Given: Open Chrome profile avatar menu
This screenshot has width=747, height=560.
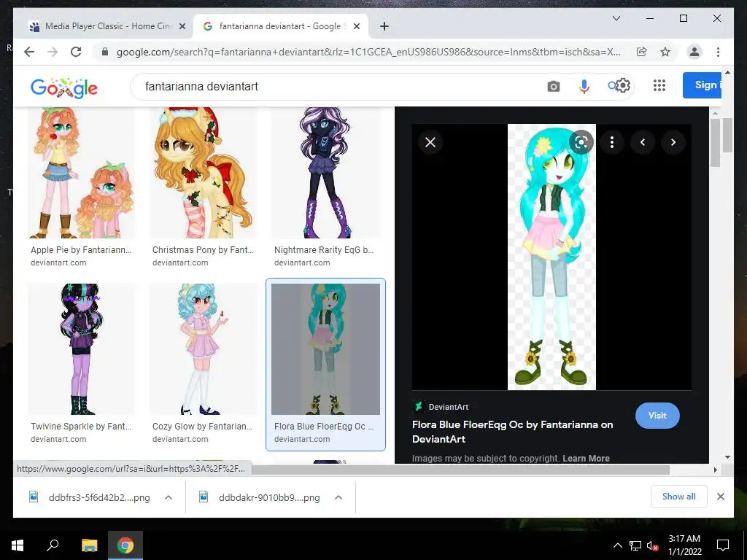Looking at the screenshot, I should click(694, 52).
